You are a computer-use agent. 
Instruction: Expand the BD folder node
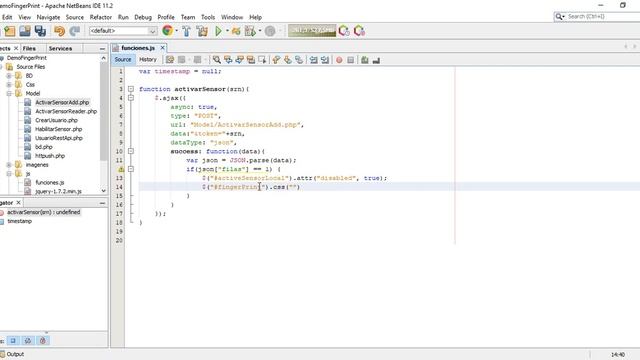(x=9, y=76)
